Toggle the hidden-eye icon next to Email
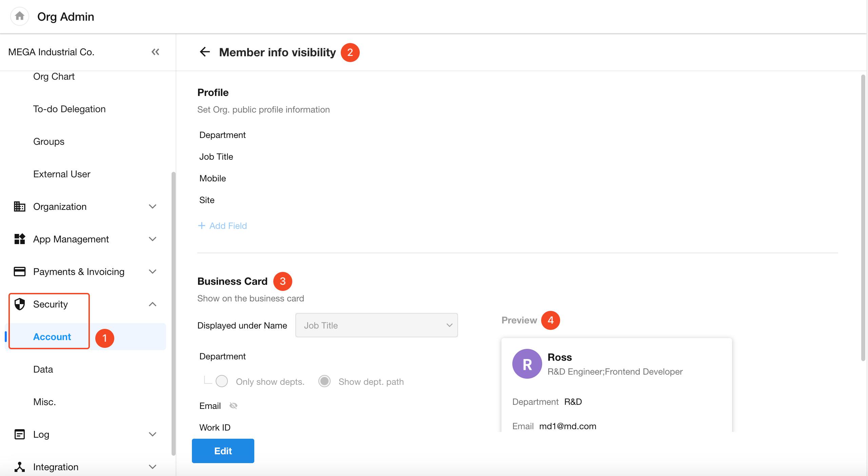The image size is (868, 476). [x=233, y=405]
